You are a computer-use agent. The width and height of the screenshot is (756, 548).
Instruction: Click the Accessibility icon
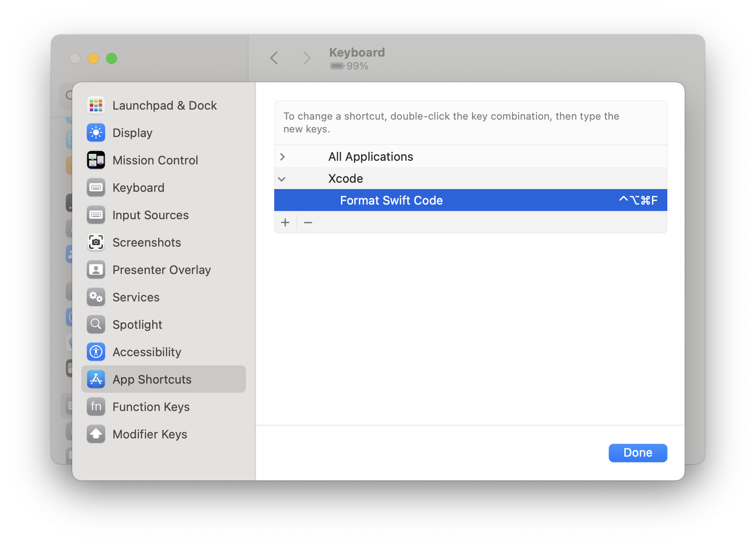(96, 352)
